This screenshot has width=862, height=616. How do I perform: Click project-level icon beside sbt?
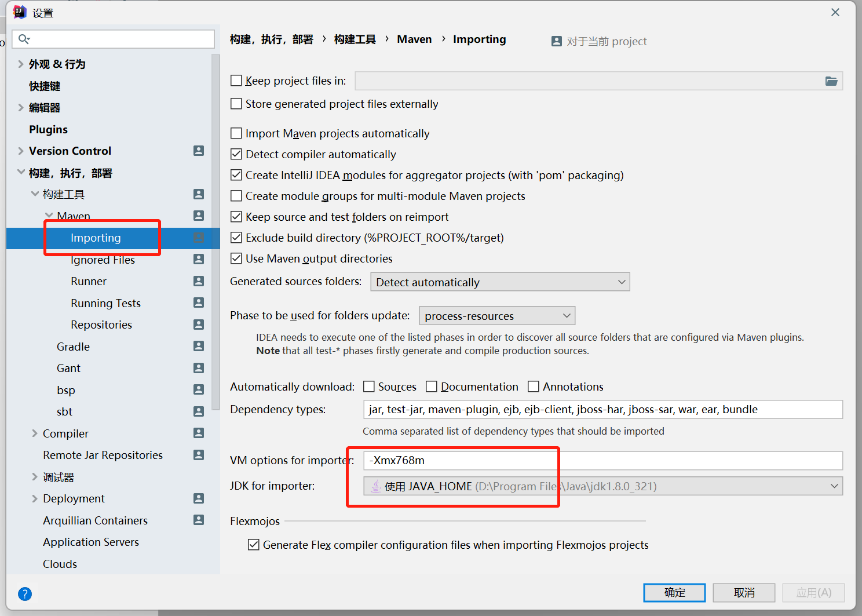pyautogui.click(x=199, y=411)
